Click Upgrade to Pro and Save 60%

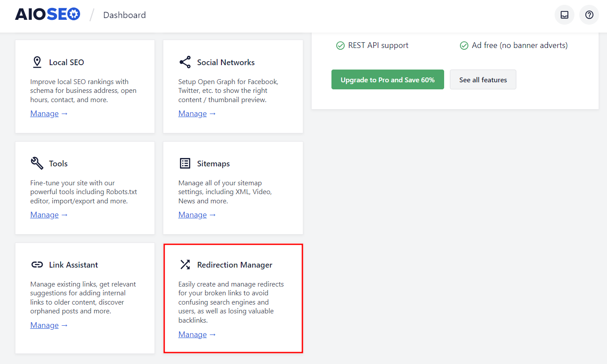coord(387,79)
